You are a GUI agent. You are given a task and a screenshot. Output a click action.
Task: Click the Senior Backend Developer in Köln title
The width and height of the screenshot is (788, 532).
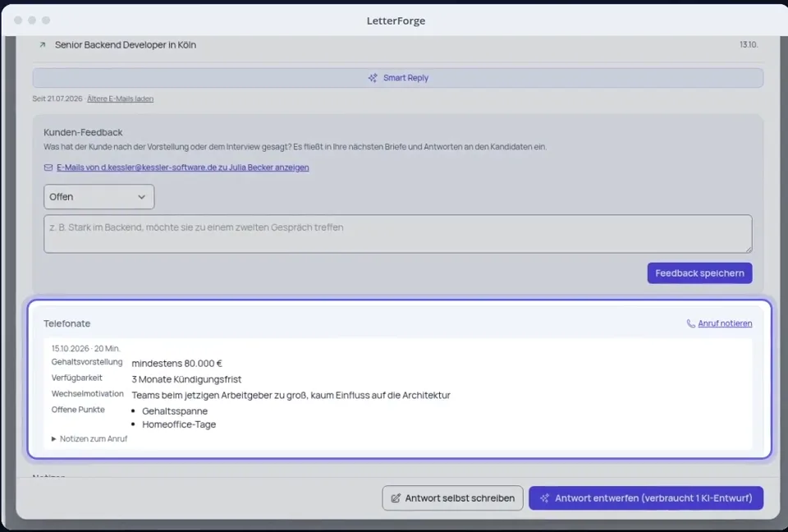tap(126, 45)
